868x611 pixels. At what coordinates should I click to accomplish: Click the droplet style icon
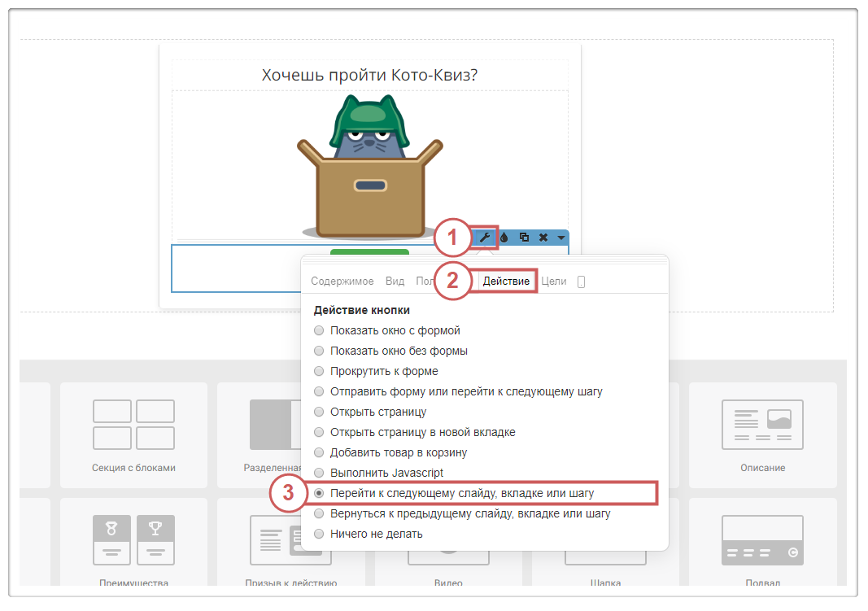click(x=504, y=238)
